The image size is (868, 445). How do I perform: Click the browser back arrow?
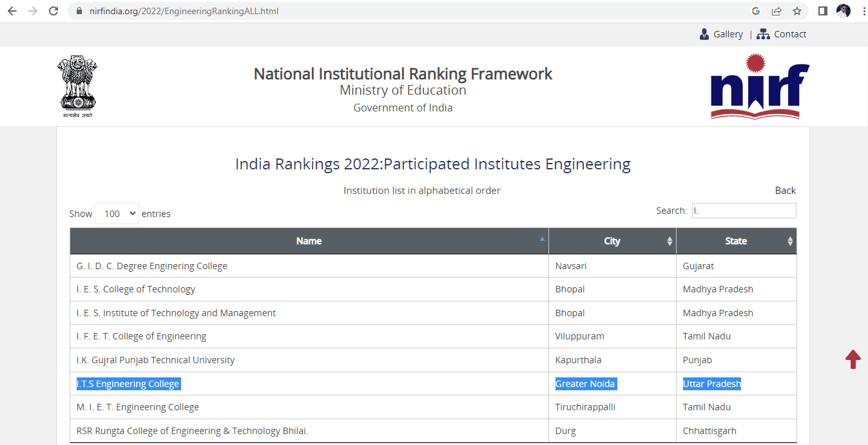click(12, 11)
